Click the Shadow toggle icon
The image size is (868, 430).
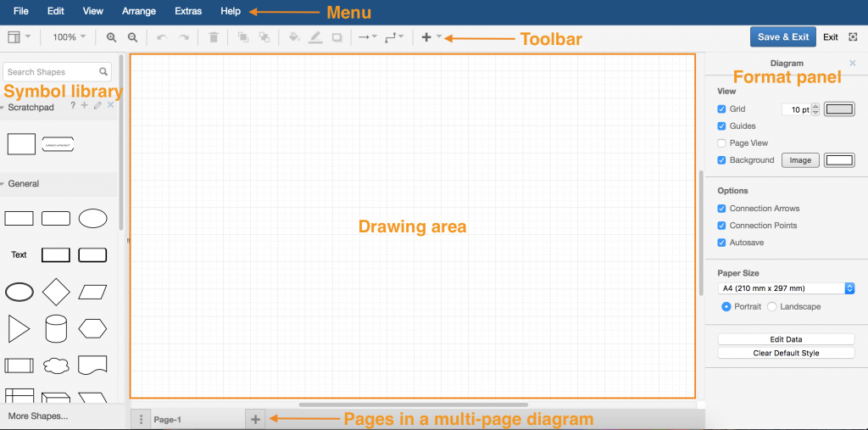tap(337, 37)
